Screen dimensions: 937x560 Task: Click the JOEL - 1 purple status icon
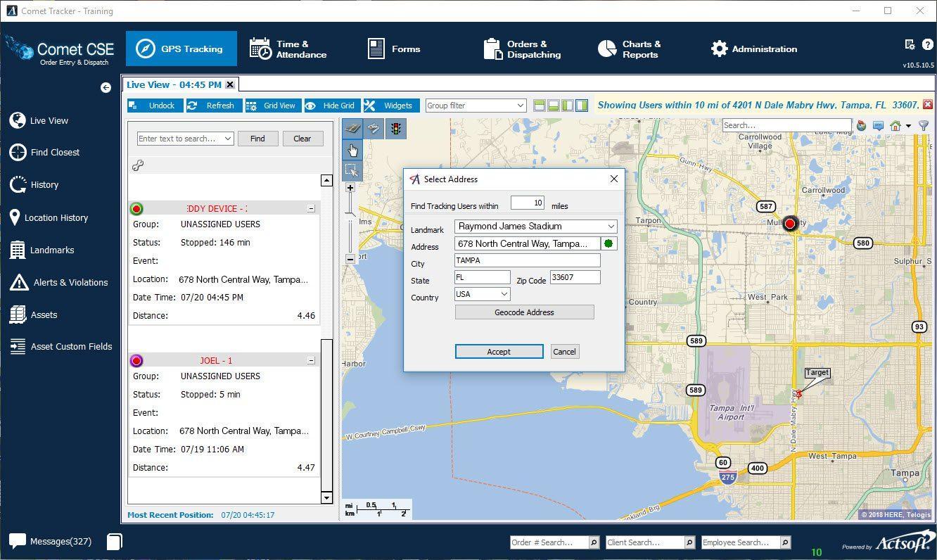click(136, 361)
